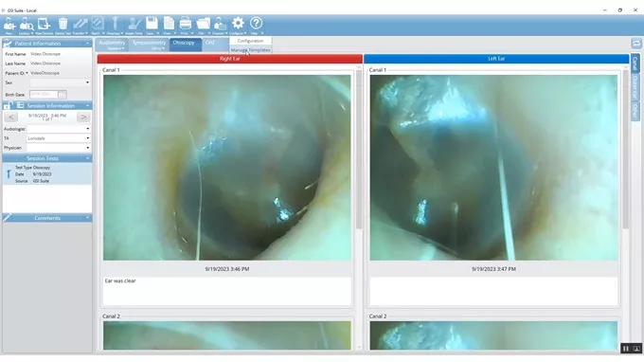Click the '9/19/2023 3:47 PM' timestamp
Screen dimensions: 644x362
click(x=493, y=269)
